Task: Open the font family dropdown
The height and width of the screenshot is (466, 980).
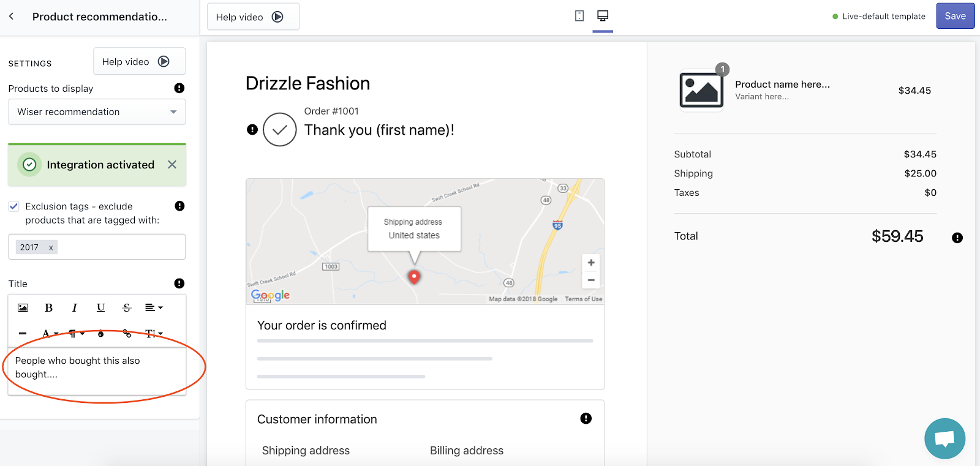Action: 50,334
